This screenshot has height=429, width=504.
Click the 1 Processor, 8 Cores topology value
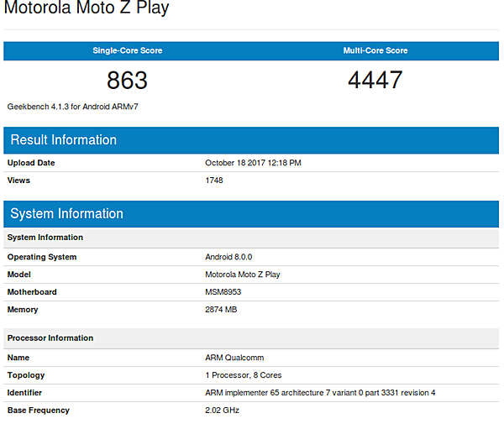click(x=244, y=375)
